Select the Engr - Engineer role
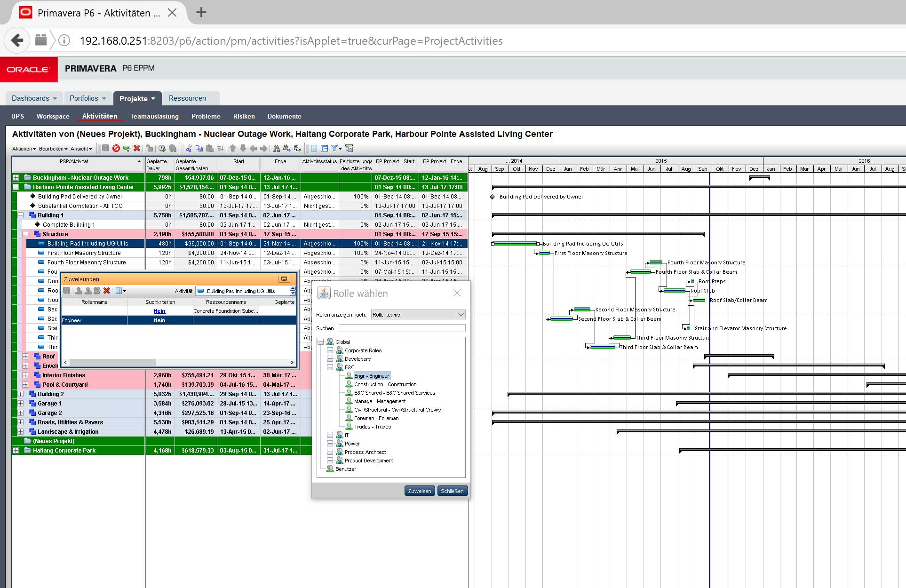The image size is (906, 588). coord(372,376)
